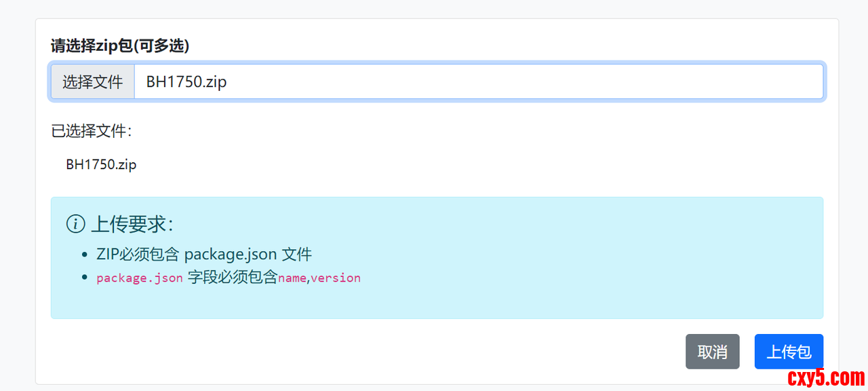Click the cxy5.com watermark
Image resolution: width=868 pixels, height=391 pixels.
826,377
